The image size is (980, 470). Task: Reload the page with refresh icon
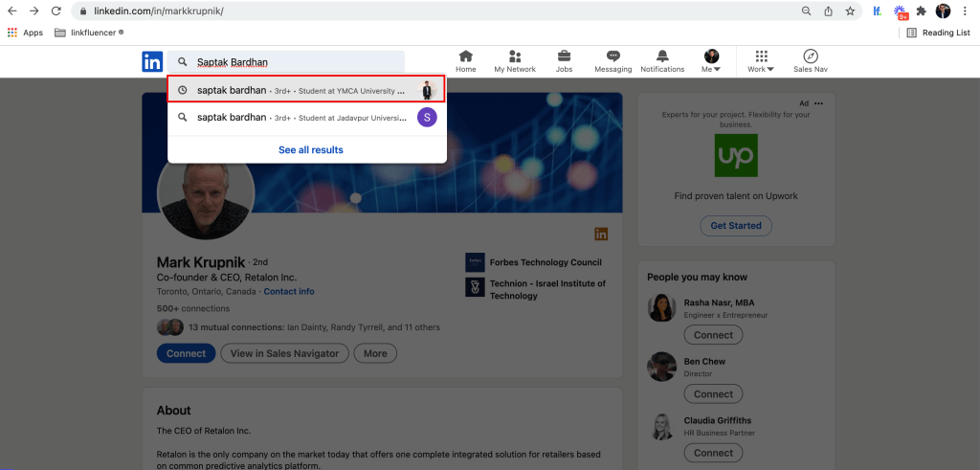coord(56,11)
